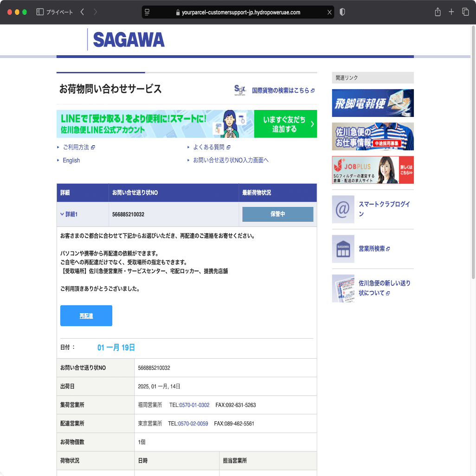Click the SGX international cargo search logo
476x476 pixels.
click(x=240, y=90)
